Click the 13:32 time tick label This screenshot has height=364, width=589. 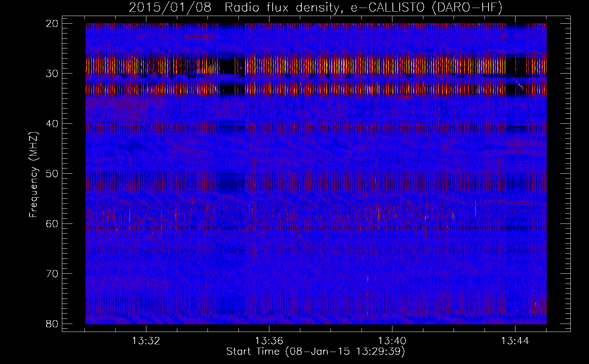coord(146,341)
